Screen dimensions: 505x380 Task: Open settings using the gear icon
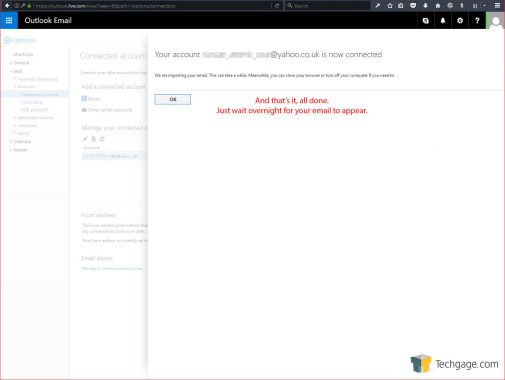click(x=460, y=21)
